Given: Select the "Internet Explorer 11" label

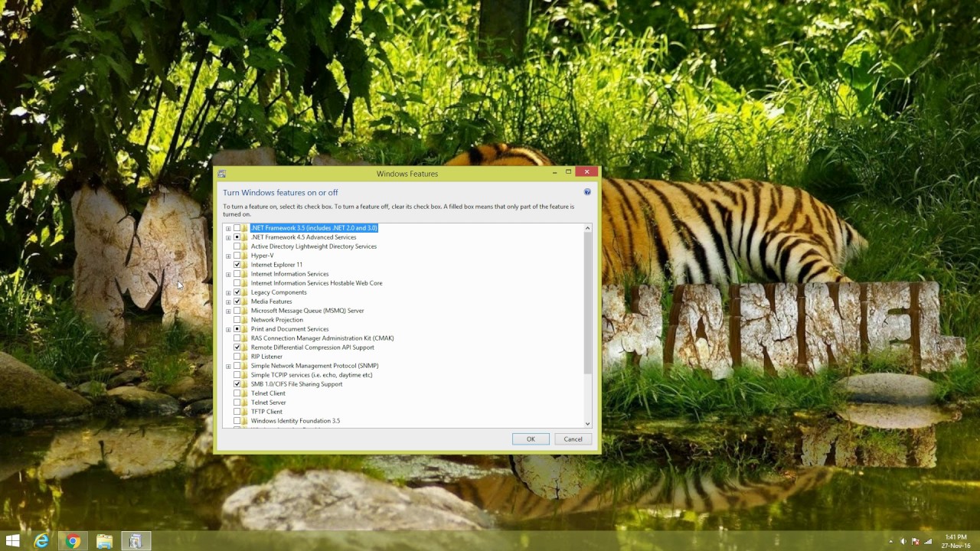Looking at the screenshot, I should 276,265.
